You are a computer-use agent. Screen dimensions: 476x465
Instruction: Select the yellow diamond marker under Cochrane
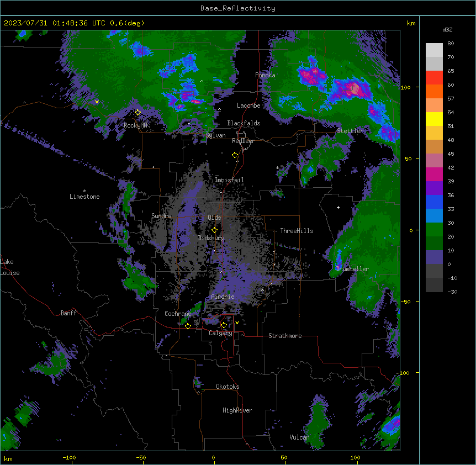[x=188, y=326]
